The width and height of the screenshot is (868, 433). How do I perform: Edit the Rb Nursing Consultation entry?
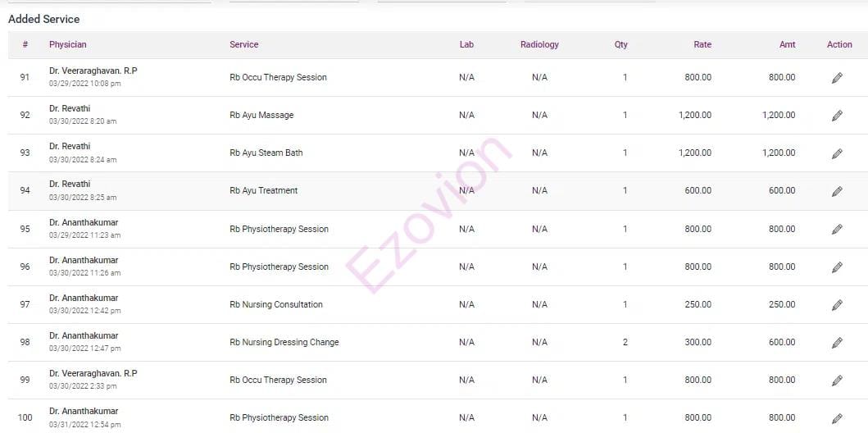coord(837,305)
